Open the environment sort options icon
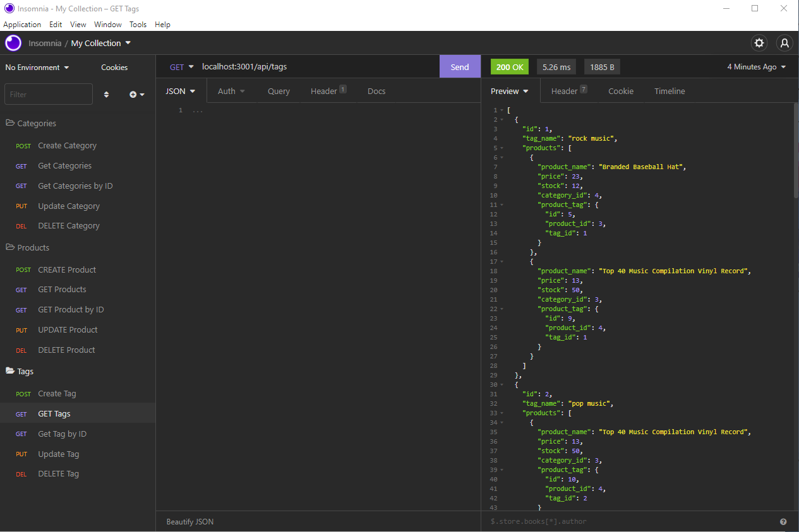The height and width of the screenshot is (532, 799). point(106,93)
